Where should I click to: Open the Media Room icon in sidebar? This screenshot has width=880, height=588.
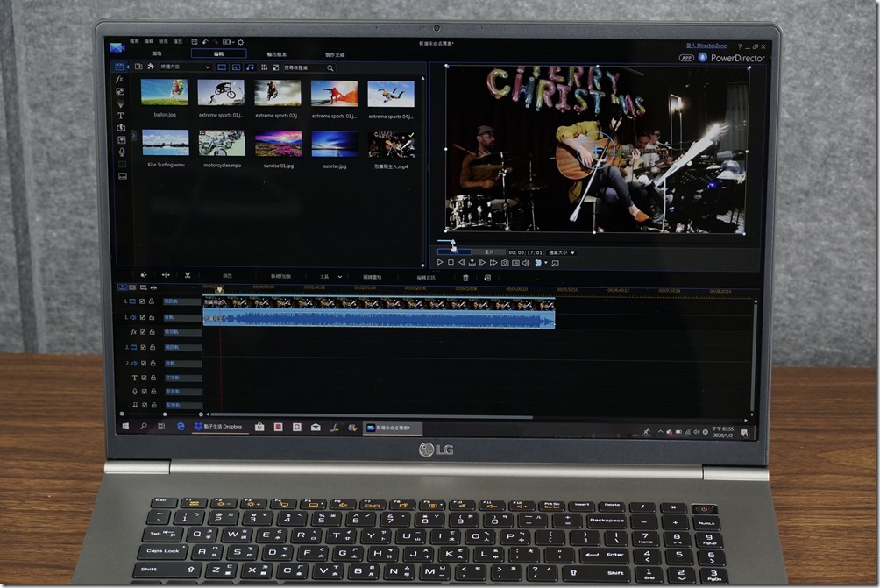119,67
